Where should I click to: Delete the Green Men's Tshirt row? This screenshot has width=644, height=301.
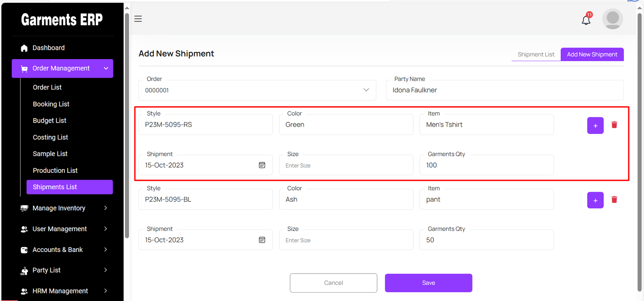614,125
